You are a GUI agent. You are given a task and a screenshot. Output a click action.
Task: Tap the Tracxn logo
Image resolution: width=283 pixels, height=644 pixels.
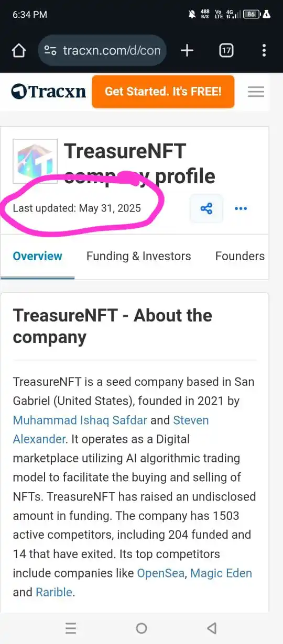[49, 92]
